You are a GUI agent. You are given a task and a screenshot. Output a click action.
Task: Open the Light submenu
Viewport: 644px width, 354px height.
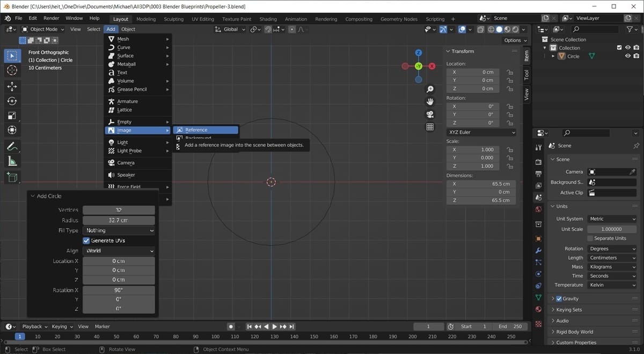click(138, 142)
